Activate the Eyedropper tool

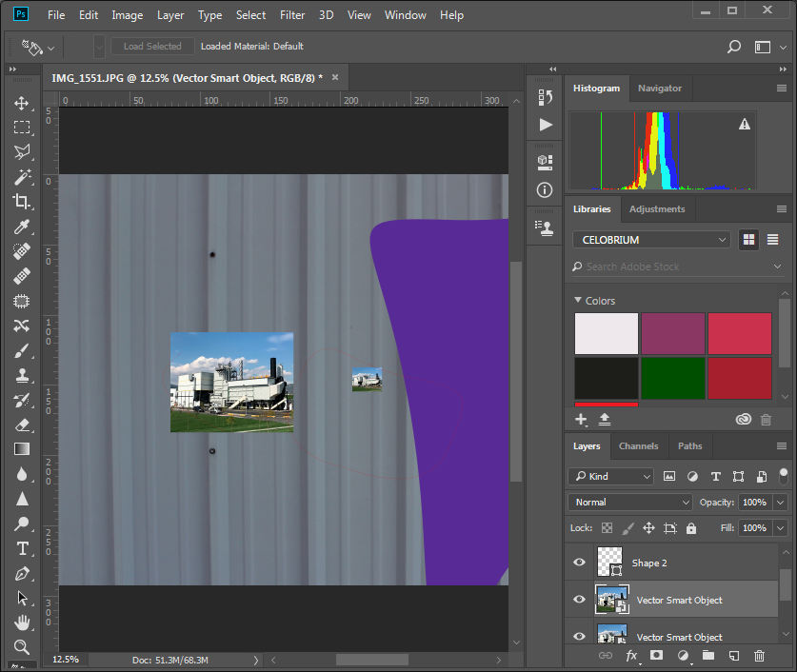[x=21, y=227]
